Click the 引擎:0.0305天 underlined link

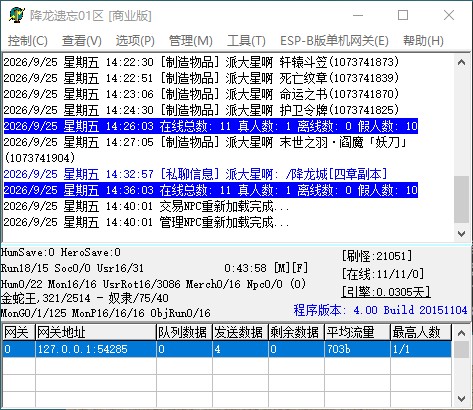click(386, 292)
